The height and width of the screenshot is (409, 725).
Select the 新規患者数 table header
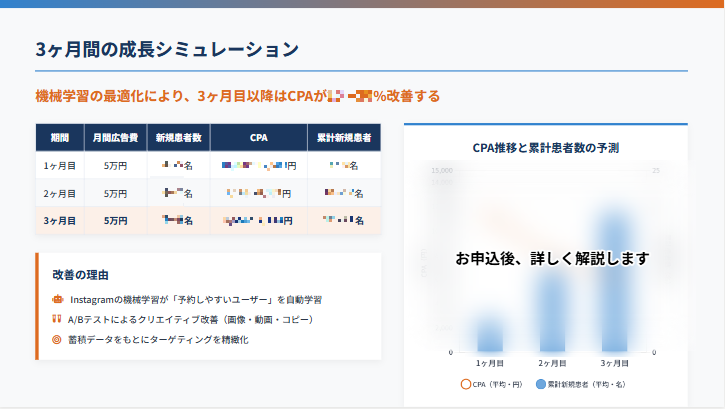point(178,138)
